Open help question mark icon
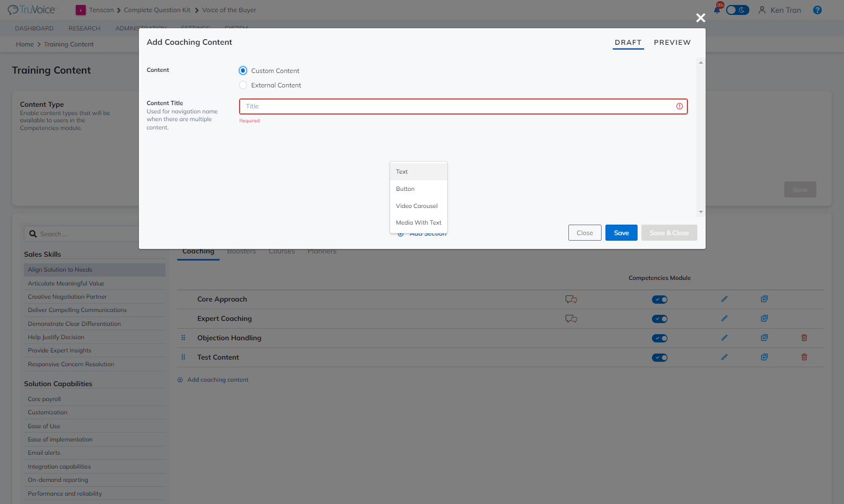This screenshot has width=844, height=504. [x=817, y=10]
